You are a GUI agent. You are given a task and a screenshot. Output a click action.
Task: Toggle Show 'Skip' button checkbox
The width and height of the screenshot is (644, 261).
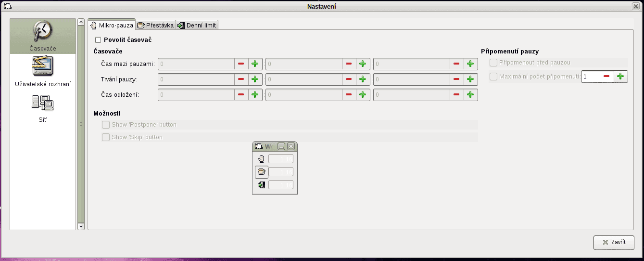point(106,137)
